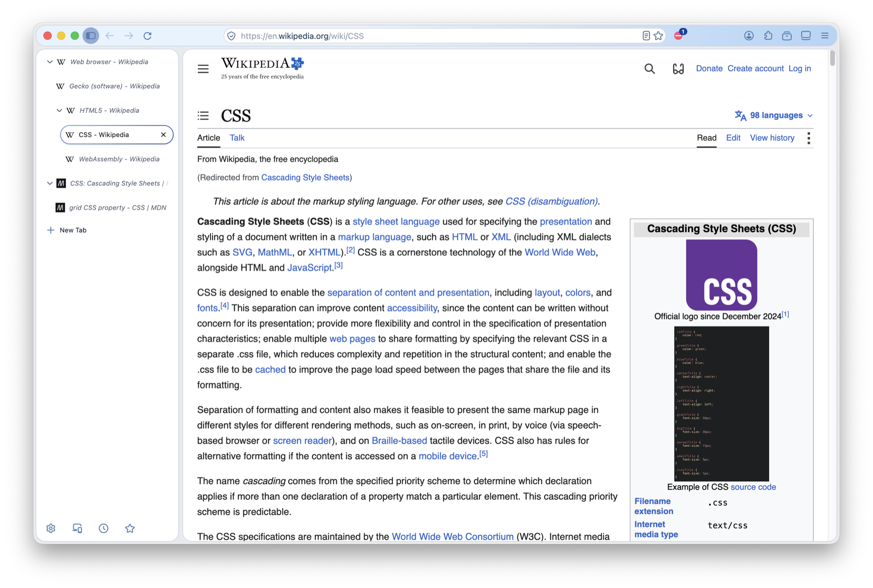Open a New Tab from the sidebar

[67, 230]
